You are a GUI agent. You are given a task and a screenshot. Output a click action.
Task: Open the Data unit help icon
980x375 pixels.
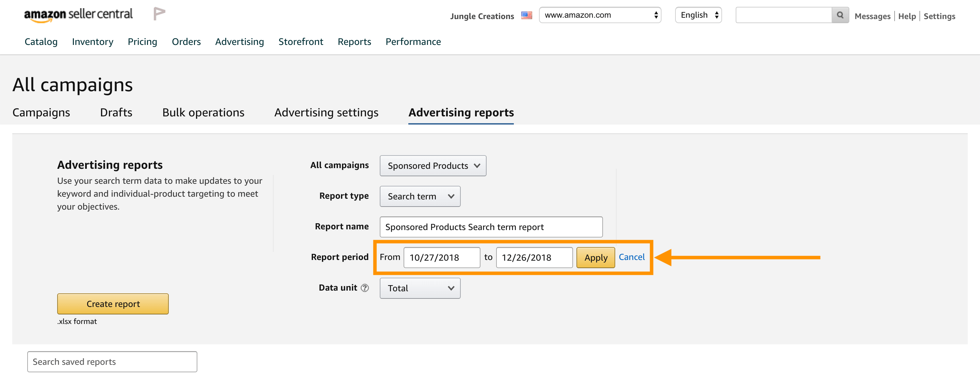(364, 288)
